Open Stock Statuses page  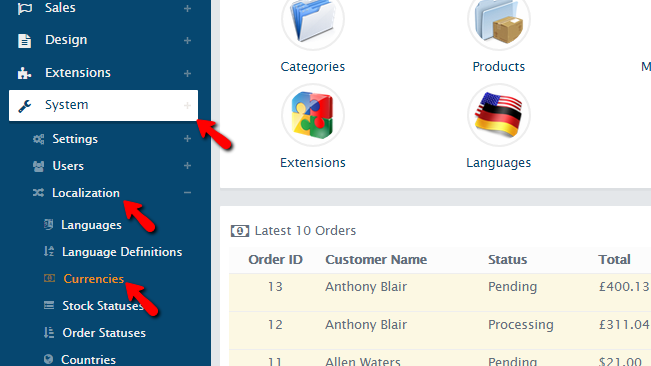[x=103, y=306]
